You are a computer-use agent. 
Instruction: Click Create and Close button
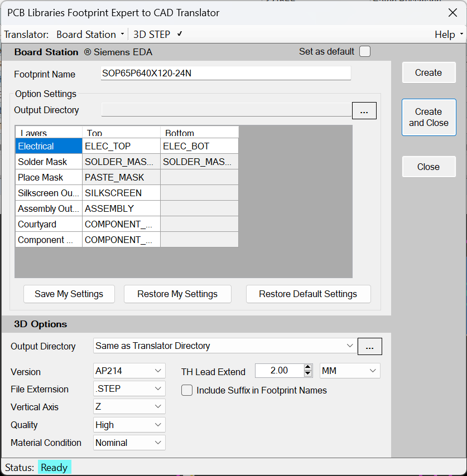coord(429,117)
